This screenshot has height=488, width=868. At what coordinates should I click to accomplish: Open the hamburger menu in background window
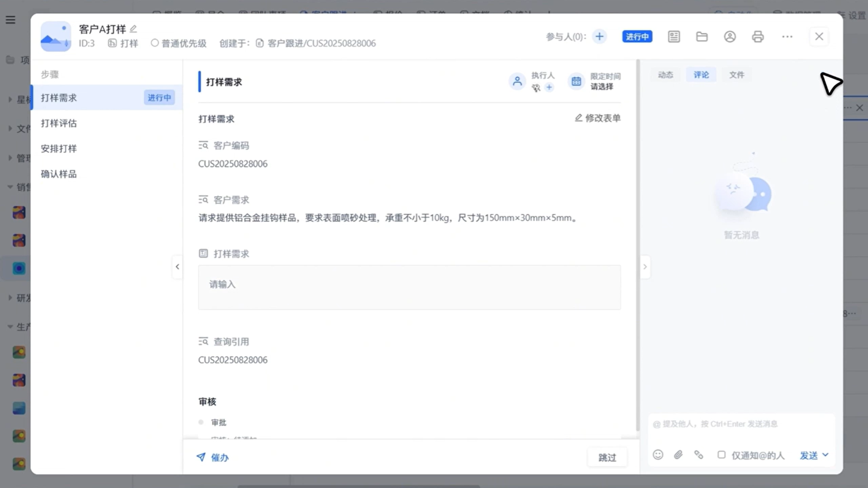click(x=11, y=20)
